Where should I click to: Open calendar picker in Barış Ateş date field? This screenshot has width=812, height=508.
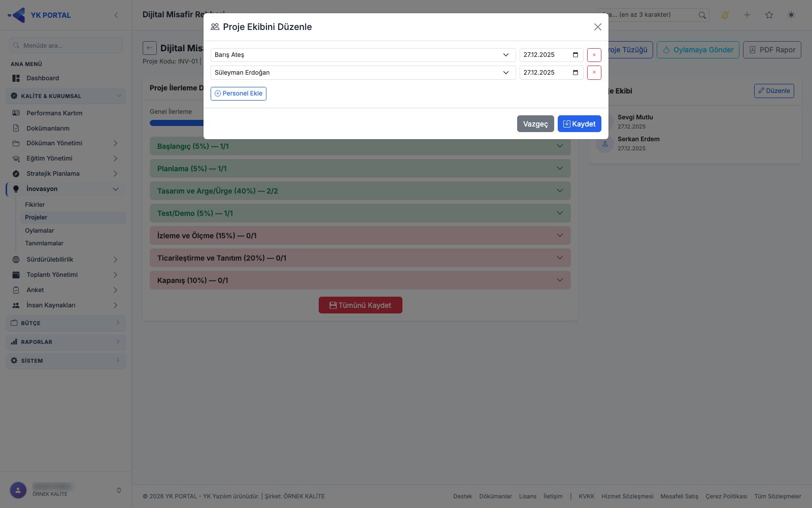[x=576, y=55]
